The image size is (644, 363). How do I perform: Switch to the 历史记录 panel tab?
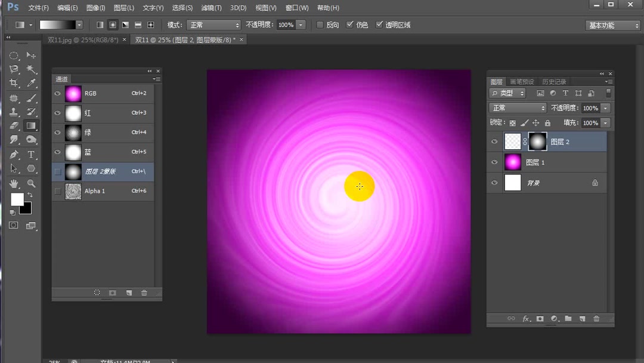pos(554,82)
